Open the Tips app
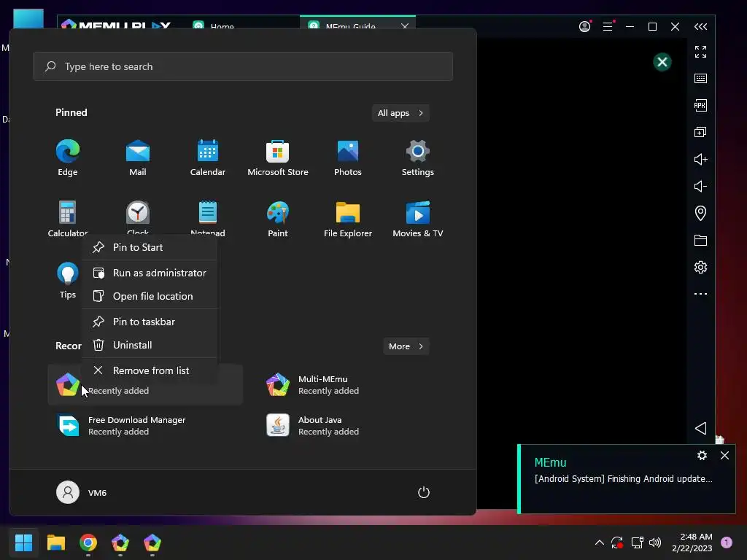The height and width of the screenshot is (560, 747). (68, 281)
